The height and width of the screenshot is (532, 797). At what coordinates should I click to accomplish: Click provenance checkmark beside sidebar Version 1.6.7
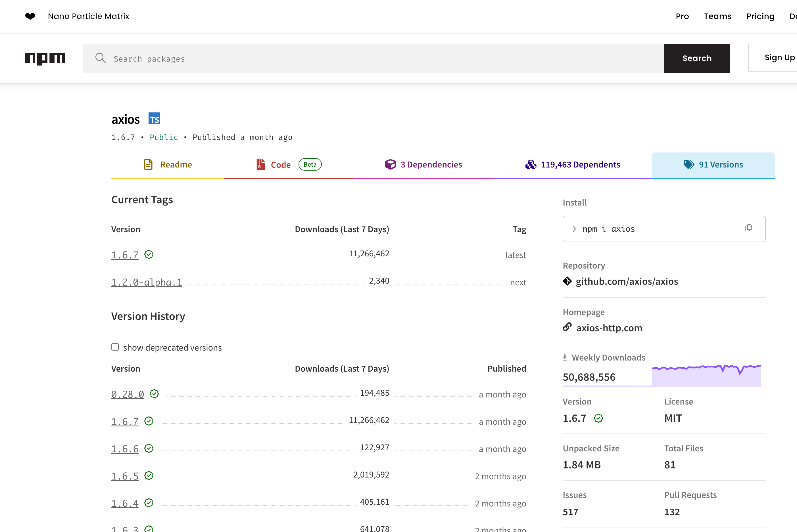[x=598, y=418]
